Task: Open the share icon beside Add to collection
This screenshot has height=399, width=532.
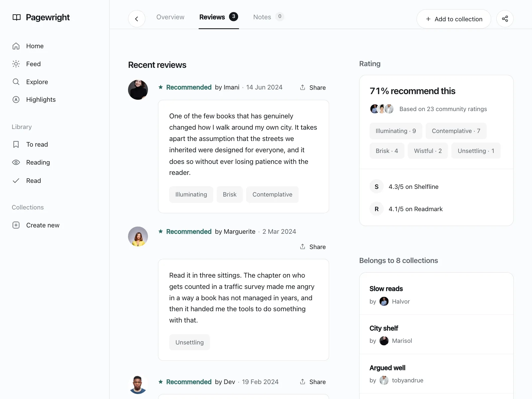Action: [x=505, y=19]
